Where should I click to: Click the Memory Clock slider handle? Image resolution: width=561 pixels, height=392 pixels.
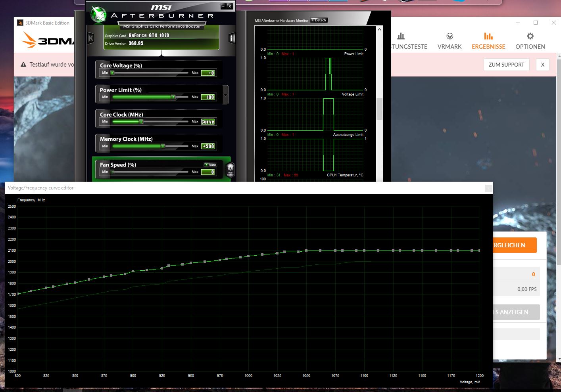[163, 146]
